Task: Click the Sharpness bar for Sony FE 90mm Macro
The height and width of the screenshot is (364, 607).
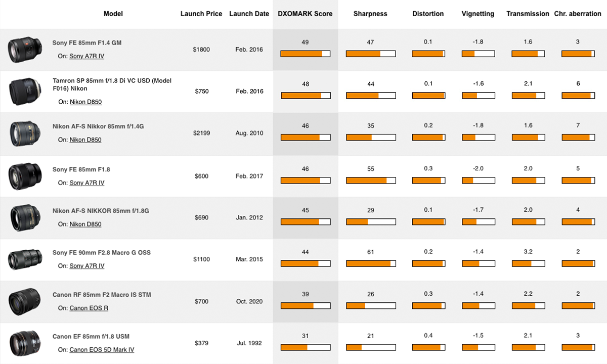Action: (x=371, y=263)
